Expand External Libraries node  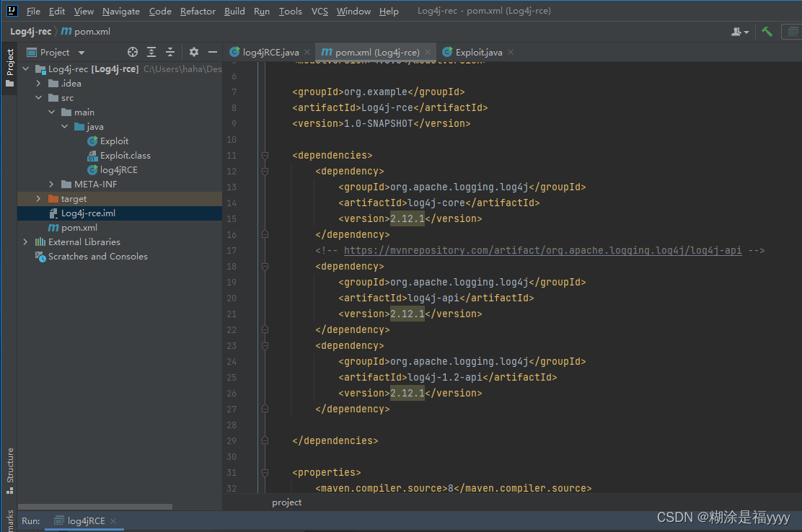tap(25, 241)
